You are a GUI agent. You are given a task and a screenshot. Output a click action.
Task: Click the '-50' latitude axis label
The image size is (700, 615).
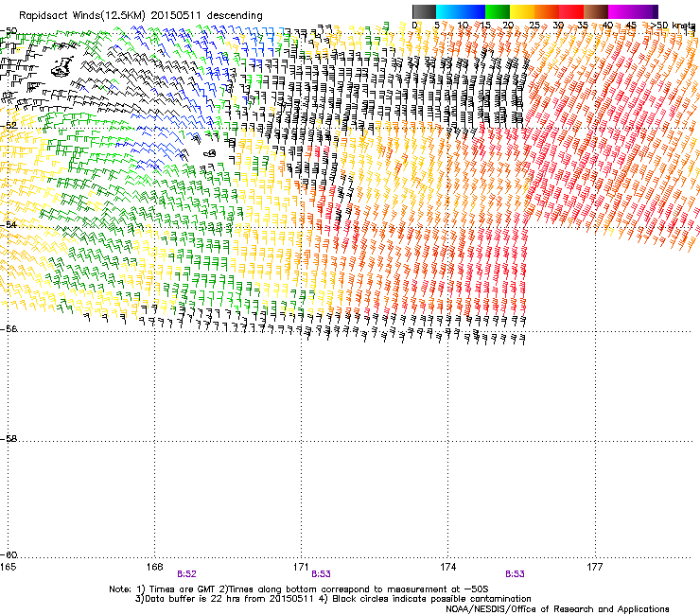[9, 31]
